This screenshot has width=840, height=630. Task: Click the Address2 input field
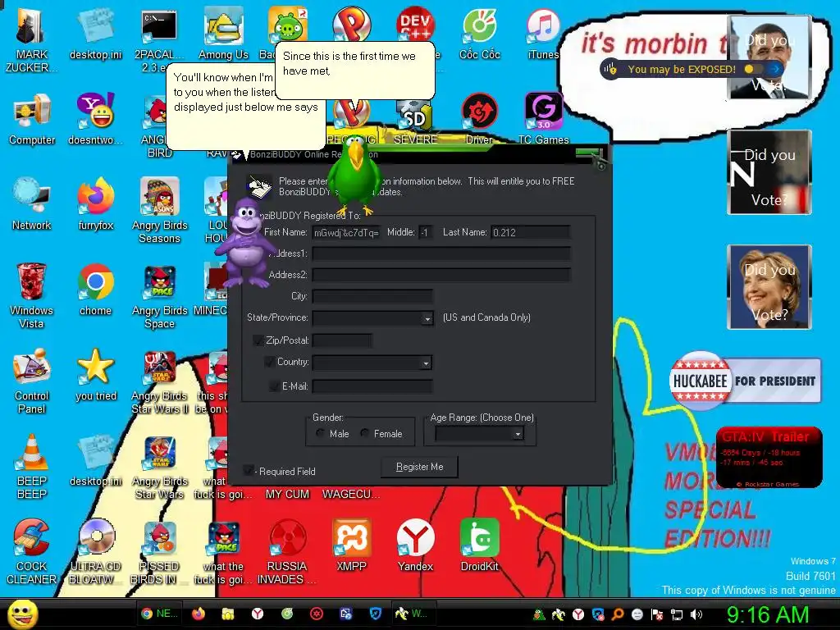[x=441, y=275]
